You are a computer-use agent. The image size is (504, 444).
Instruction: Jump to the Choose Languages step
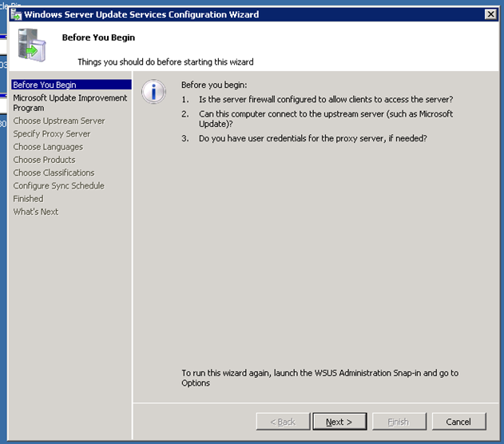pyautogui.click(x=47, y=147)
